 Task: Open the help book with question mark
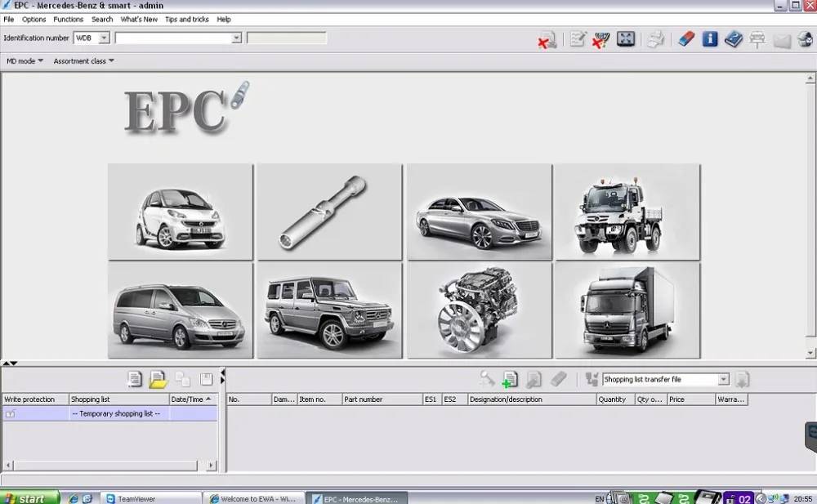734,38
